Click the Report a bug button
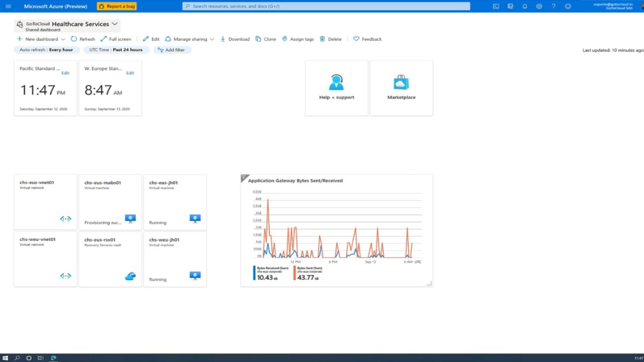Image resolution: width=644 pixels, height=362 pixels. (x=117, y=6)
